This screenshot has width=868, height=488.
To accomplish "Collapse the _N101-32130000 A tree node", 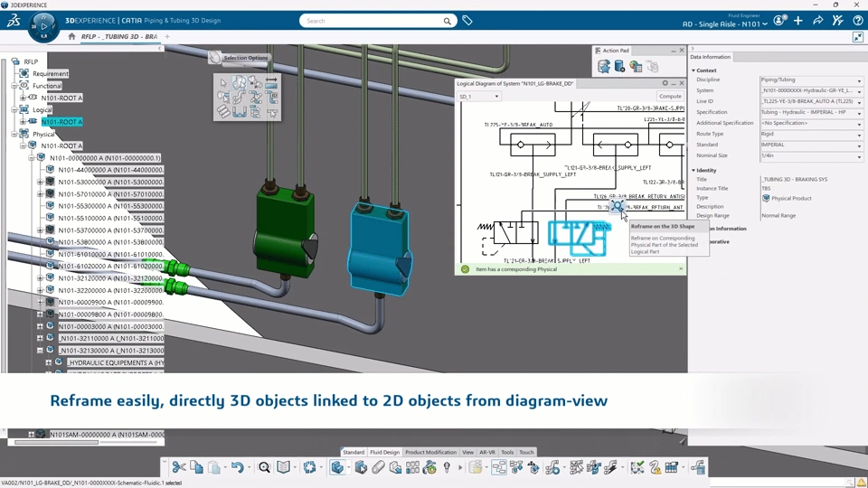I will pos(40,351).
